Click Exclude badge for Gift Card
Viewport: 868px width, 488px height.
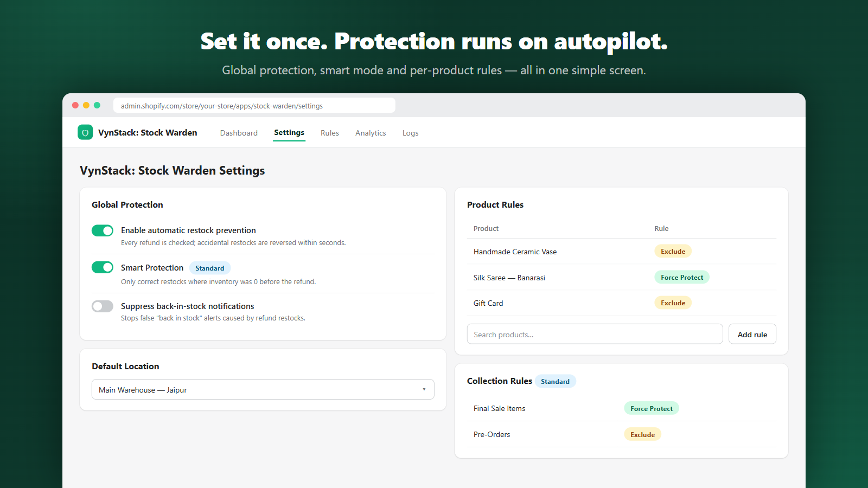coord(673,303)
